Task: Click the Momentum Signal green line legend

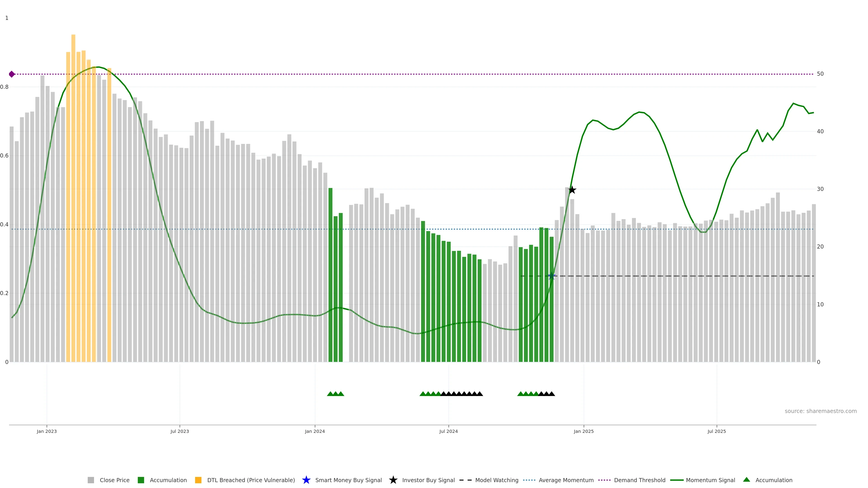Action: click(677, 480)
